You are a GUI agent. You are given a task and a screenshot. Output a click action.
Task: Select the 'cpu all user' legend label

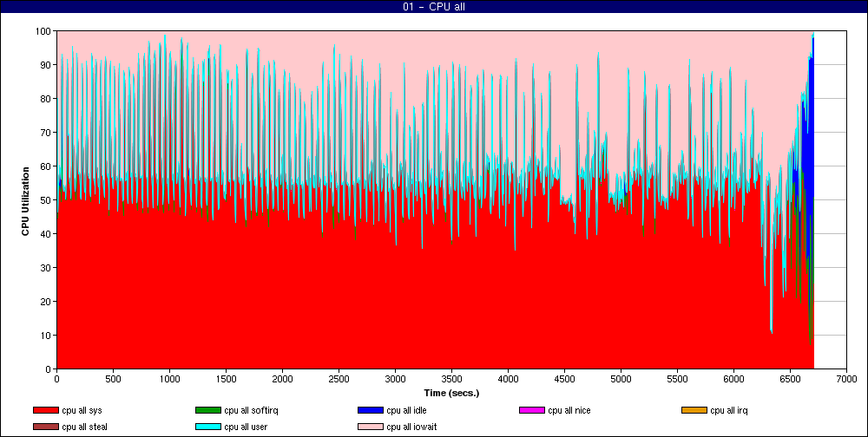(246, 427)
